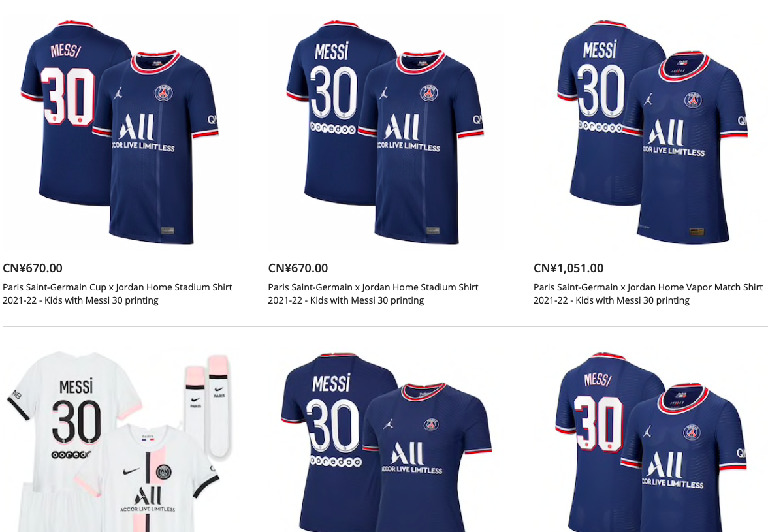Open the Home Vapor Match Shirt image
The height and width of the screenshot is (532, 768).
coord(652,132)
